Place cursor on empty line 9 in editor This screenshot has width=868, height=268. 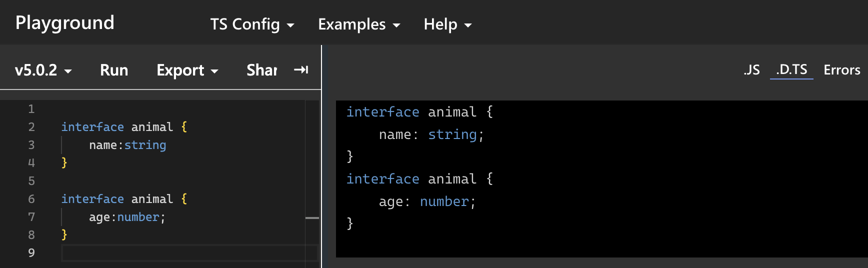(x=189, y=252)
